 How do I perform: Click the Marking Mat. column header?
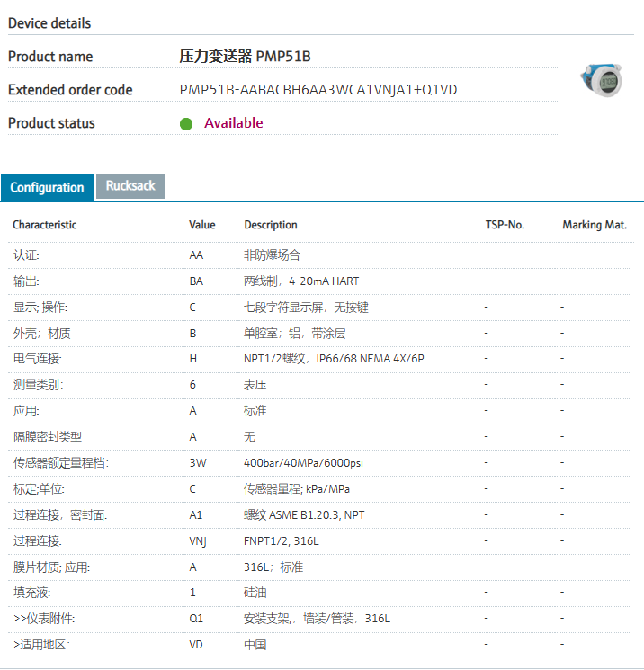tap(595, 225)
